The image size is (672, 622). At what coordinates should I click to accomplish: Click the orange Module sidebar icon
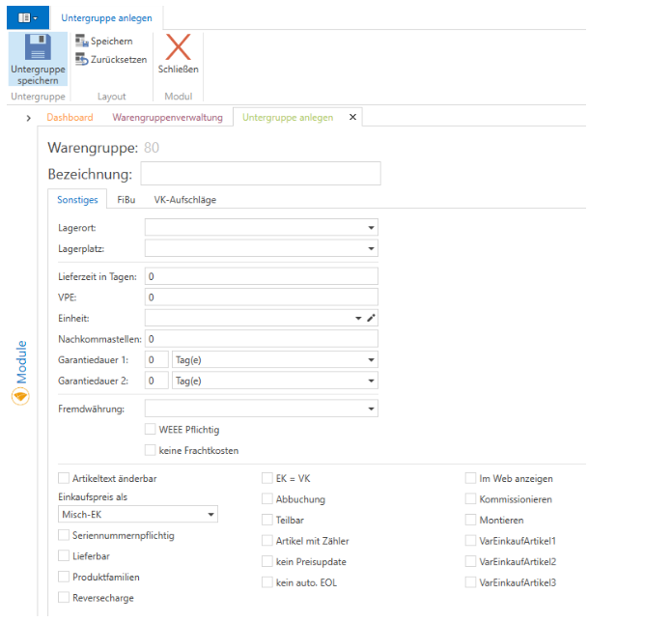21,397
